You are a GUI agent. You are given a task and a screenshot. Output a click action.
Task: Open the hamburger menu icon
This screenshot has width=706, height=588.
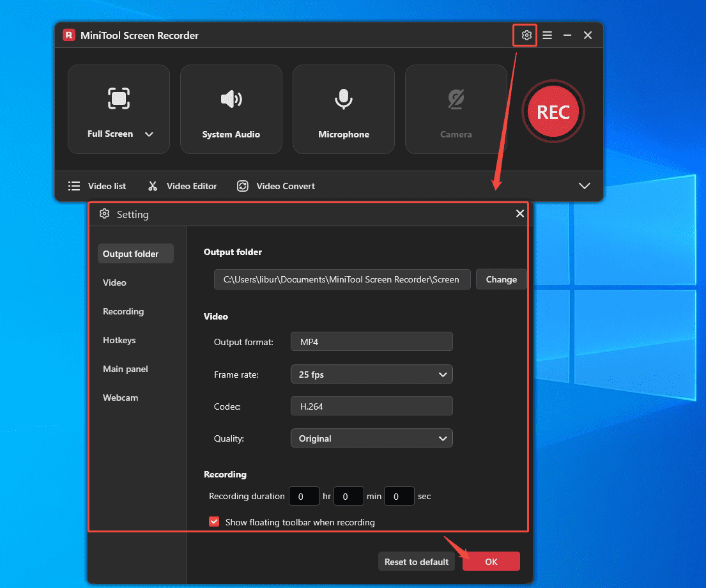[x=547, y=35]
